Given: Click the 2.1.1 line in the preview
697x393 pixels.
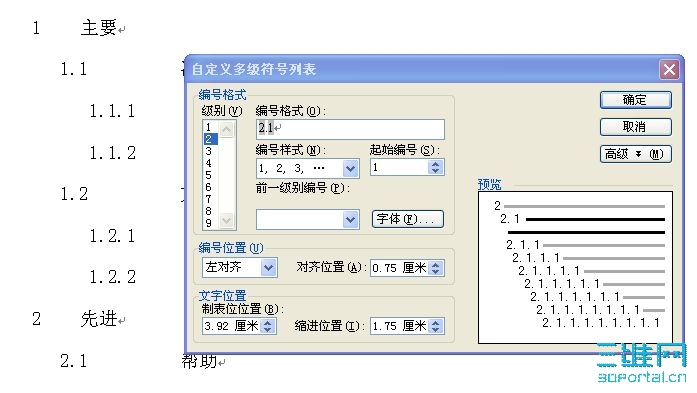Looking at the screenshot, I should click(585, 245).
